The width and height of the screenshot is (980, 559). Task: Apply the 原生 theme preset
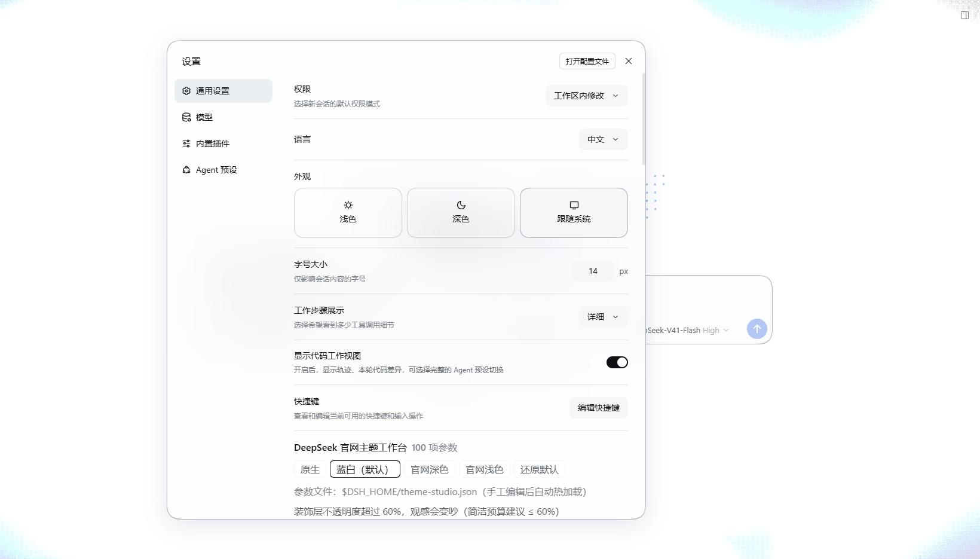click(x=310, y=469)
